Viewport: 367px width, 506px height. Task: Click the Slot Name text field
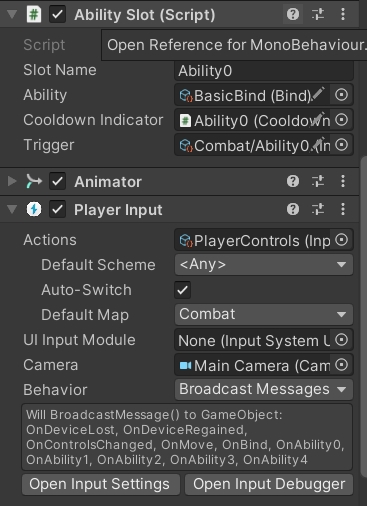(x=264, y=71)
